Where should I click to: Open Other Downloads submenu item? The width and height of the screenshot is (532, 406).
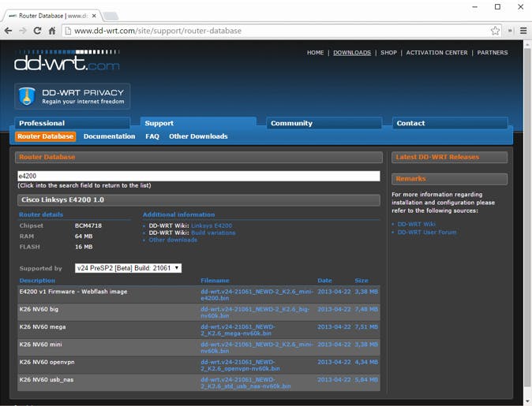pos(198,136)
